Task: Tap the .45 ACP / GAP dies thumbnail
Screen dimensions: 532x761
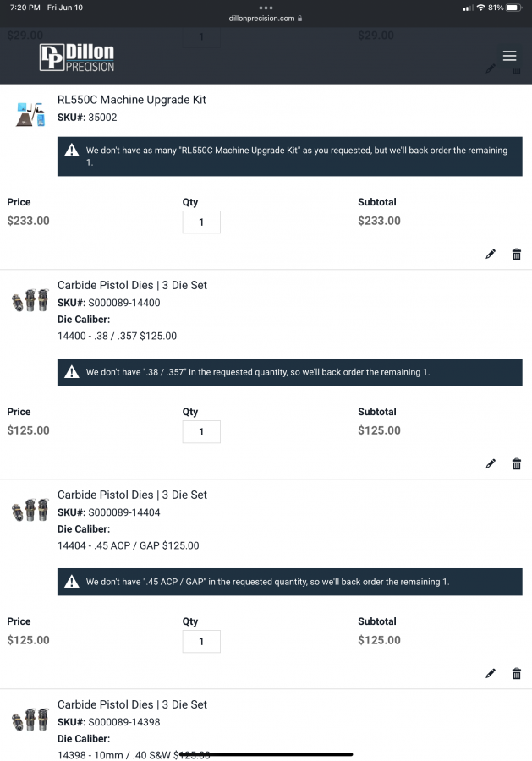Action: point(30,511)
